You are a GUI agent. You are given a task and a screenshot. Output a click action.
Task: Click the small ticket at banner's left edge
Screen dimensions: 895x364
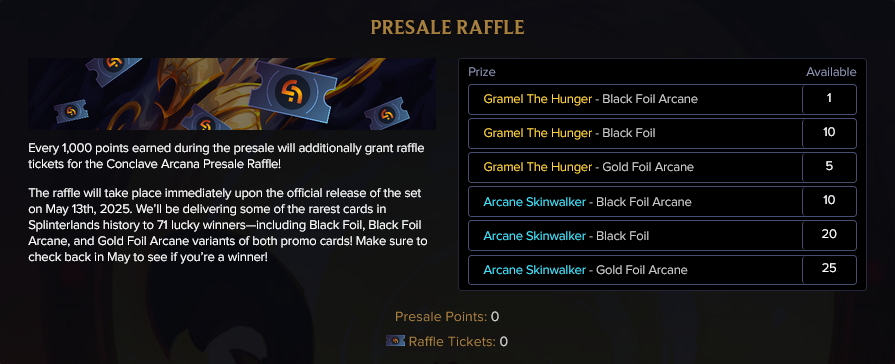[x=71, y=111]
